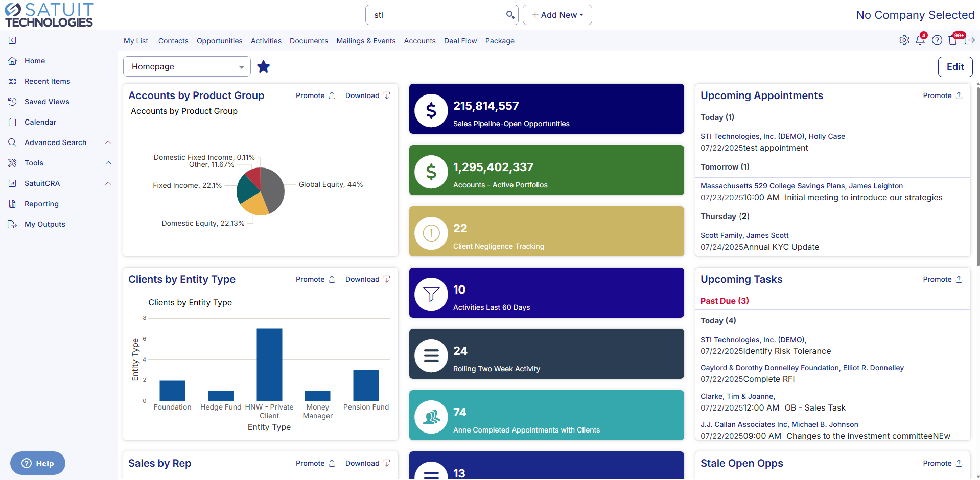Click the Edit dashboard button
Viewport: 980px width, 480px height.
coord(955,66)
